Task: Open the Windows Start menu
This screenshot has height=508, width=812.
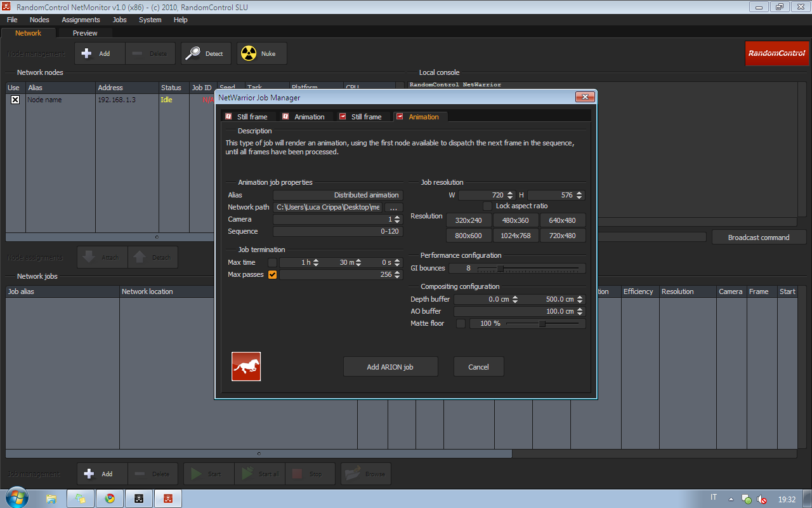Action: (x=15, y=497)
